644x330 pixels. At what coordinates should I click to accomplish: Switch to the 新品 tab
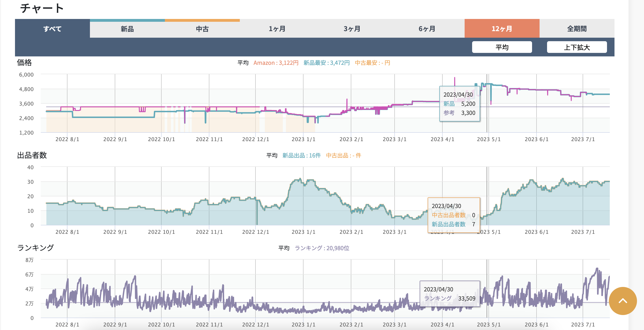pos(127,29)
